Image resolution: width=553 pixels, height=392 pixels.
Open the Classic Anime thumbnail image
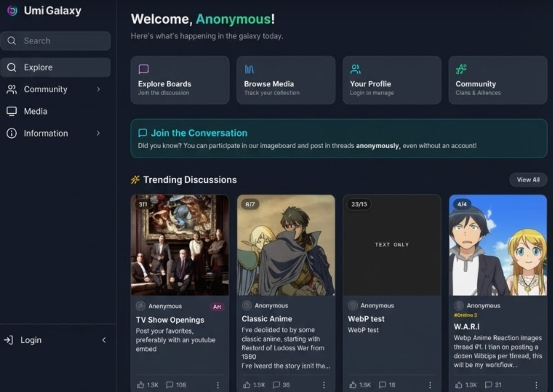pos(286,245)
